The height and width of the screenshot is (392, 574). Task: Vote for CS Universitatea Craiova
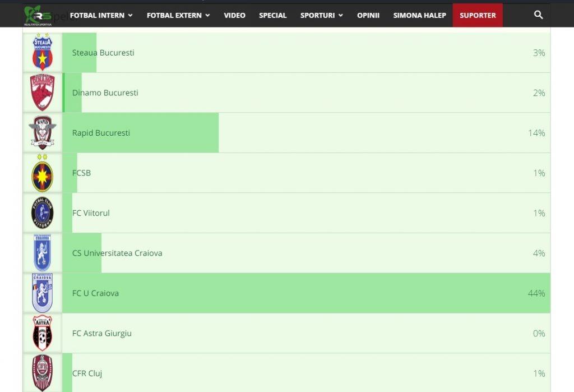(x=306, y=253)
